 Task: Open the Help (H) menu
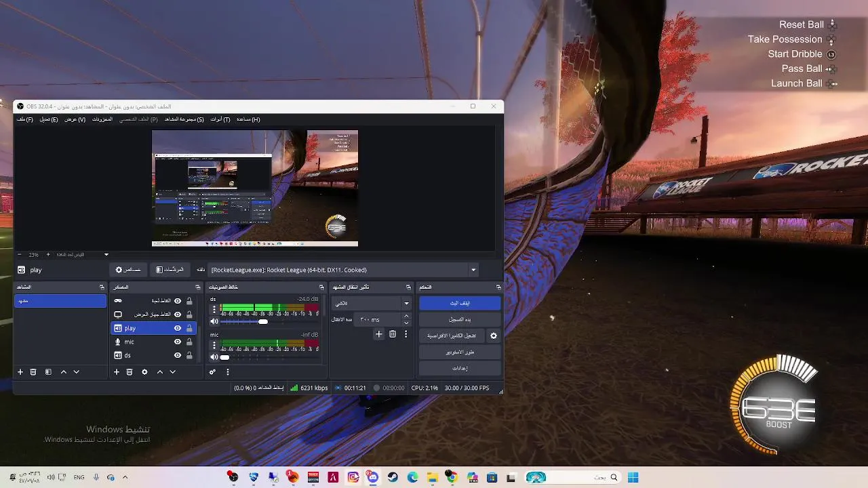point(248,119)
